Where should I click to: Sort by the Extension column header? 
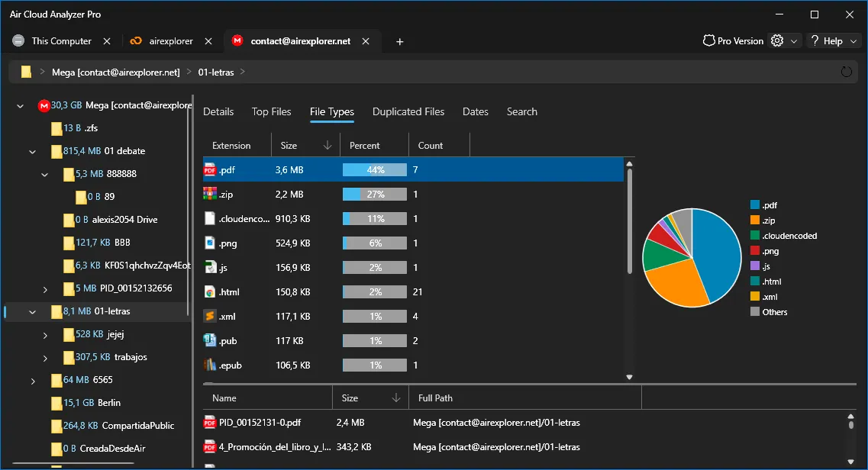tap(237, 146)
